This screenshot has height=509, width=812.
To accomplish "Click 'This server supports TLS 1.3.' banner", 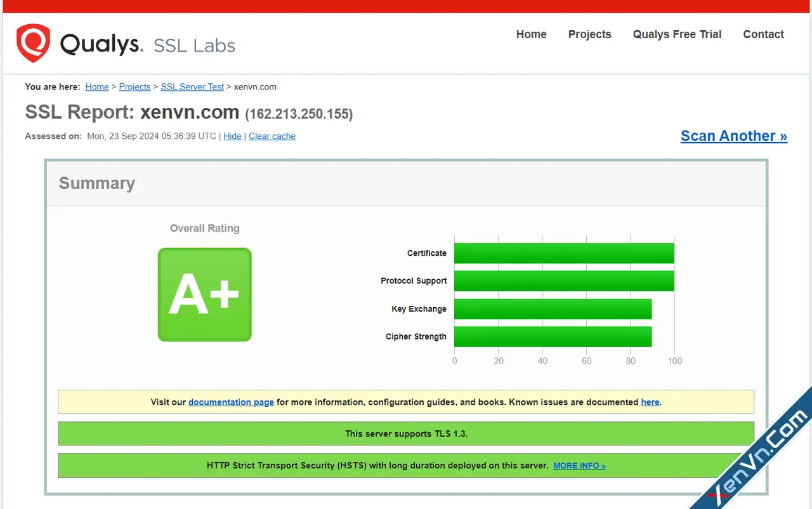I will point(406,433).
